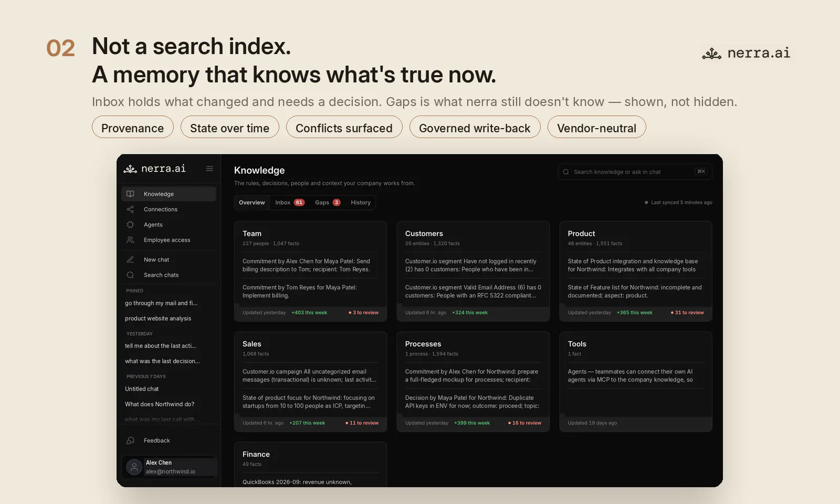840x504 pixels.
Task: Open fact 'Decision by Maya Patel for Northwind'
Action: click(473, 402)
